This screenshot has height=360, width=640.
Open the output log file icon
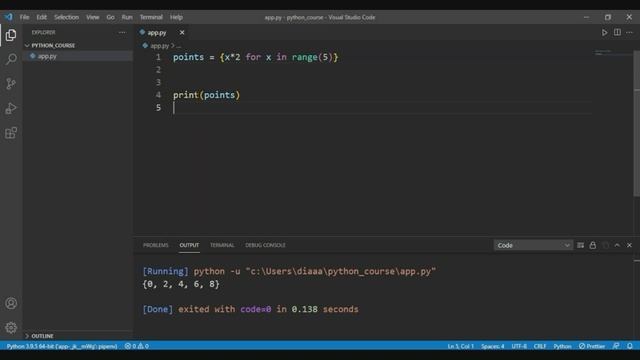coord(605,245)
